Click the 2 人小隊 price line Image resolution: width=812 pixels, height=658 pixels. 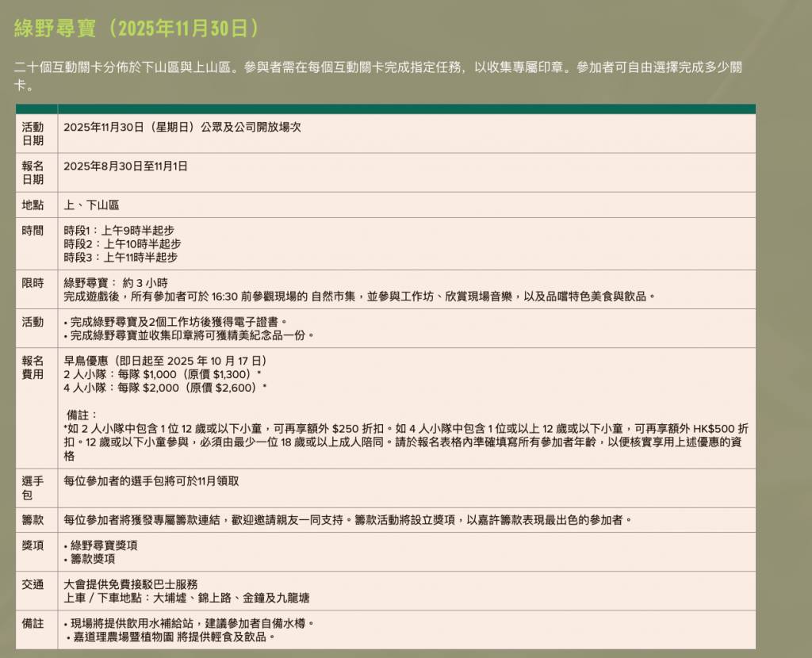(x=162, y=374)
